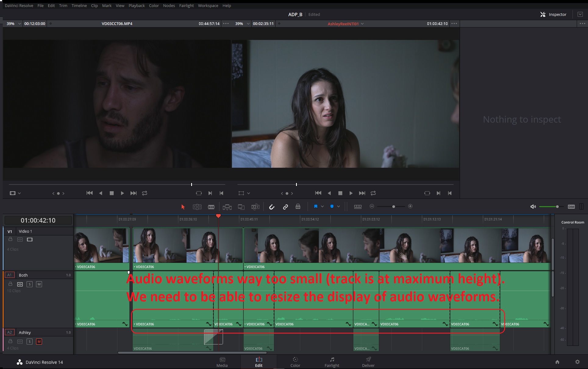Switch to the Deliver page

click(368, 362)
